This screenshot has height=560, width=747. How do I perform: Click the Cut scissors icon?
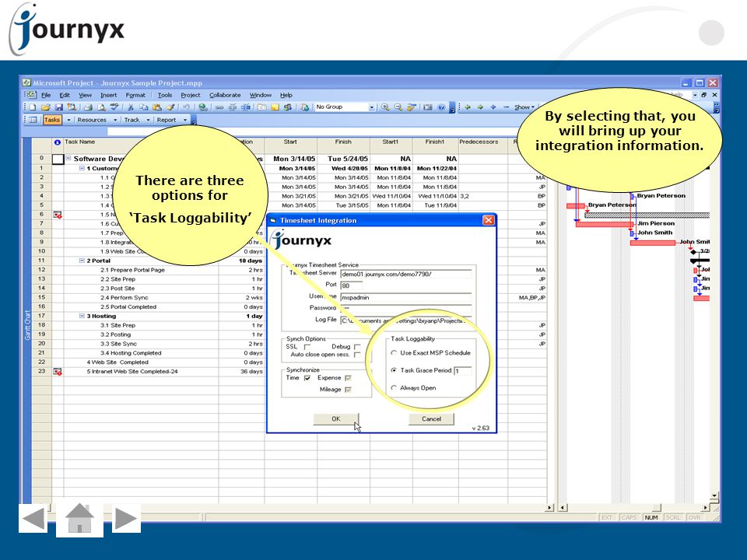[131, 107]
